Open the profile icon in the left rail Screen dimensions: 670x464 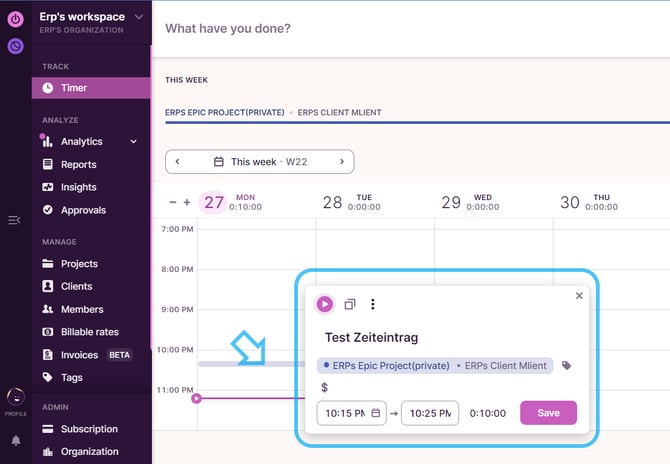[16, 397]
